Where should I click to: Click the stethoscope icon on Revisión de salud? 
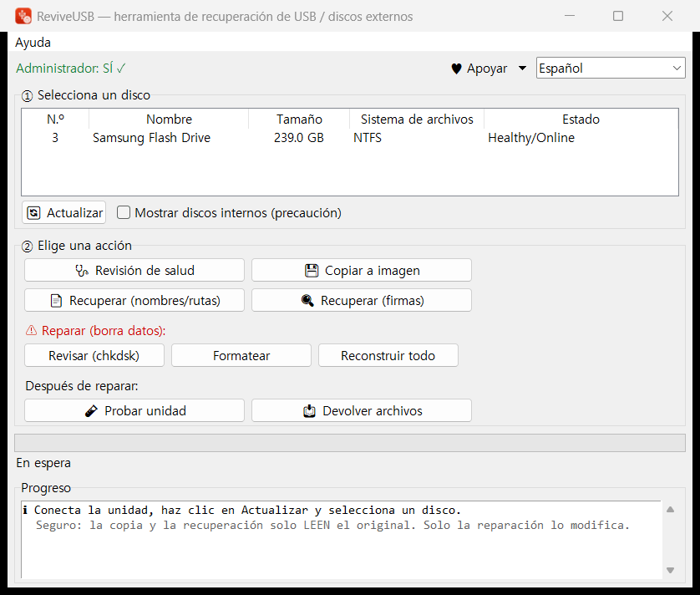[82, 271]
